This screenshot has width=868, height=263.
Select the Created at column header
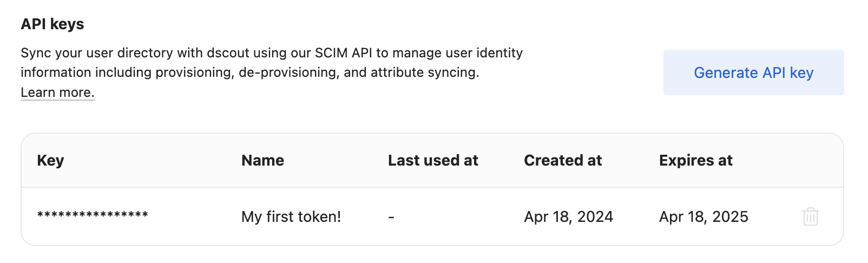pos(563,160)
